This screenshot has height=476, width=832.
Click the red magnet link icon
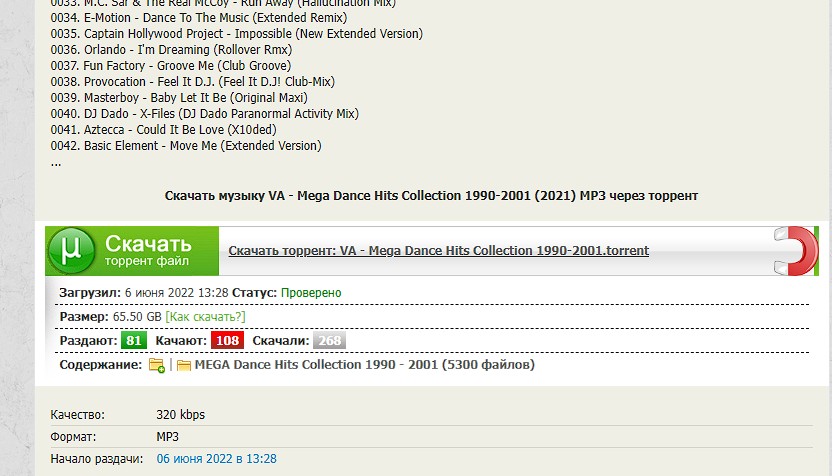(796, 250)
